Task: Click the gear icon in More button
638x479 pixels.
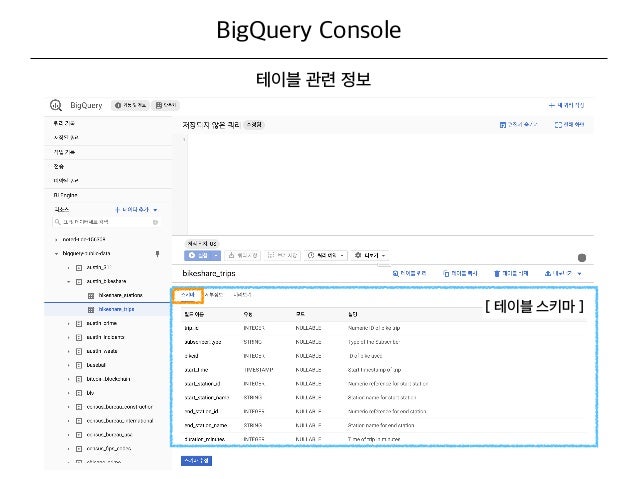Action: 358,255
